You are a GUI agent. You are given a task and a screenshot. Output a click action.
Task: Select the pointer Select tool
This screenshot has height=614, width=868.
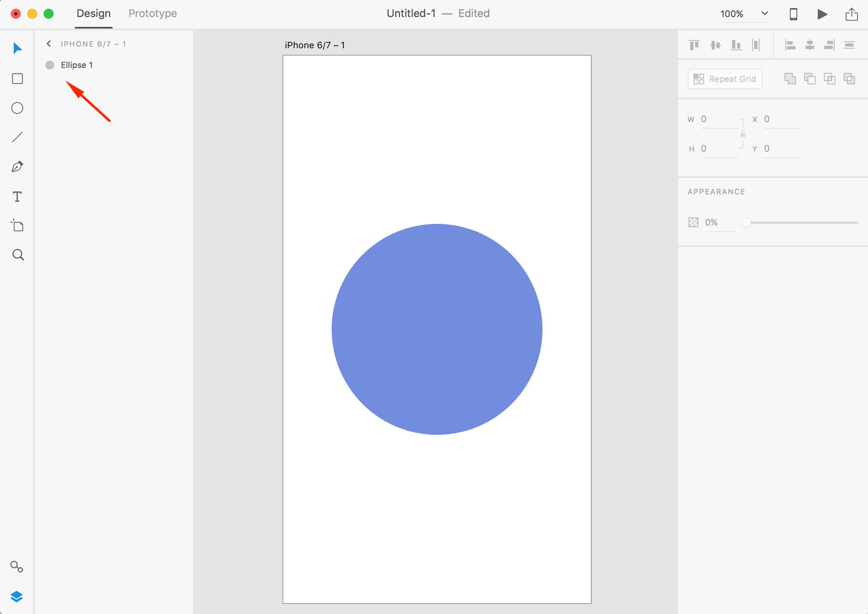tap(17, 48)
